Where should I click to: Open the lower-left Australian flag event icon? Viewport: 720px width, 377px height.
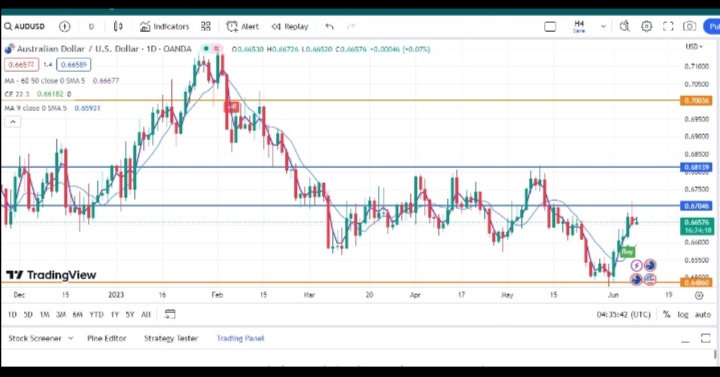(636, 279)
